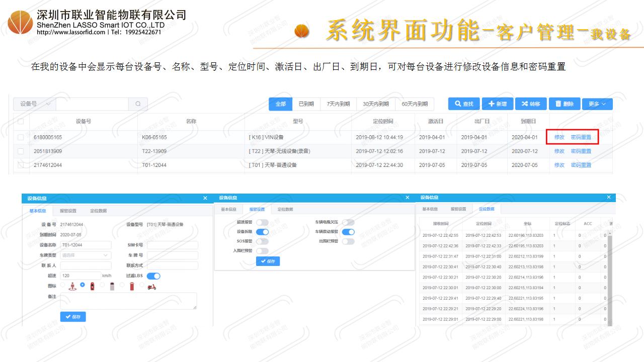This screenshot has width=644, height=362.
Task: Pick the person figure device icon
Action: pos(72,286)
